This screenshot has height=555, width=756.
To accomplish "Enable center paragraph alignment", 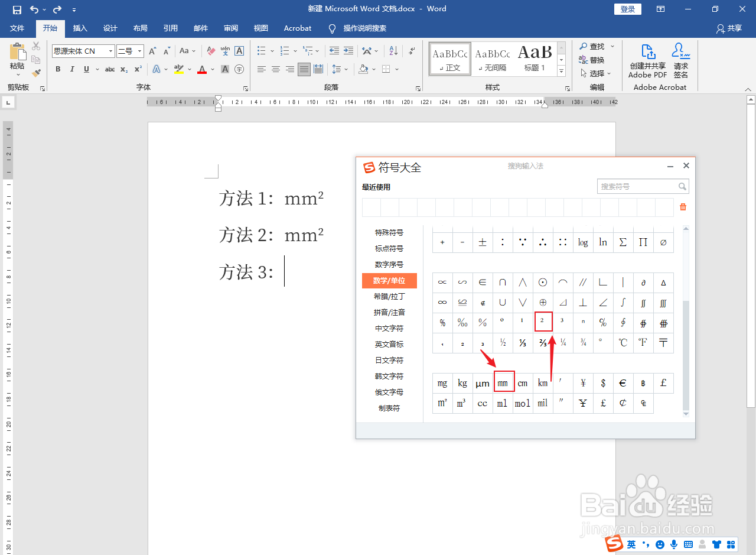I will 275,69.
